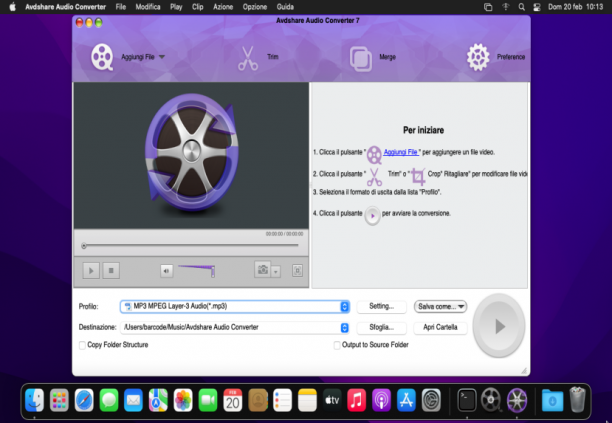Click the playback seek bar
Image resolution: width=612 pixels, height=423 pixels.
click(191, 245)
